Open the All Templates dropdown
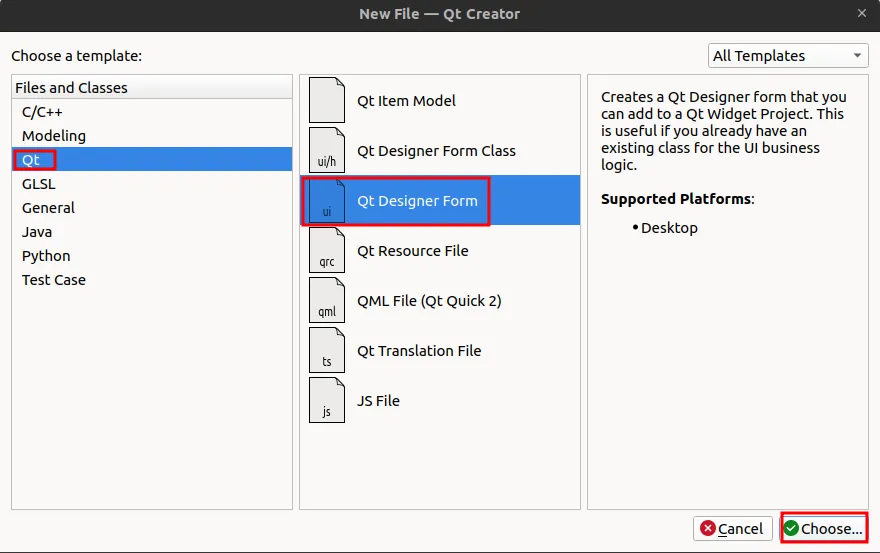Viewport: 880px width, 553px height. (x=788, y=56)
